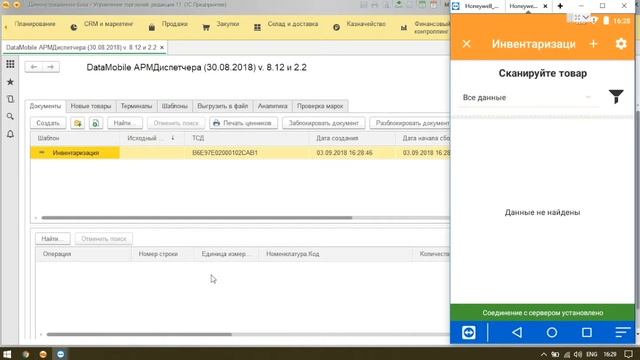This screenshot has width=640, height=360.
Task: Tap the Android home circle button
Action: click(x=552, y=333)
